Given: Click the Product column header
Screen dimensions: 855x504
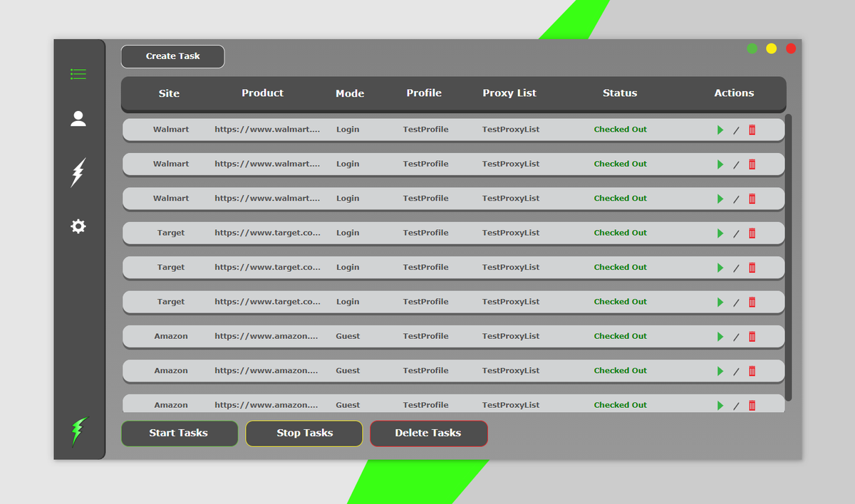Looking at the screenshot, I should (x=262, y=93).
